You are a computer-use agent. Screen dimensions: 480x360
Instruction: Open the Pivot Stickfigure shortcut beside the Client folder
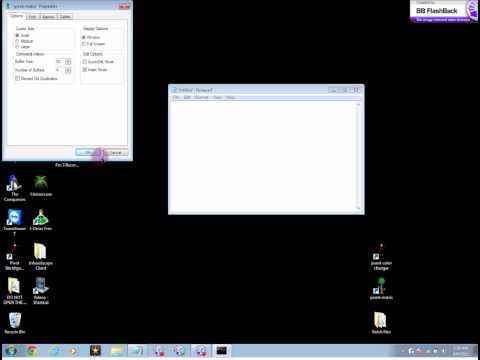(x=14, y=256)
